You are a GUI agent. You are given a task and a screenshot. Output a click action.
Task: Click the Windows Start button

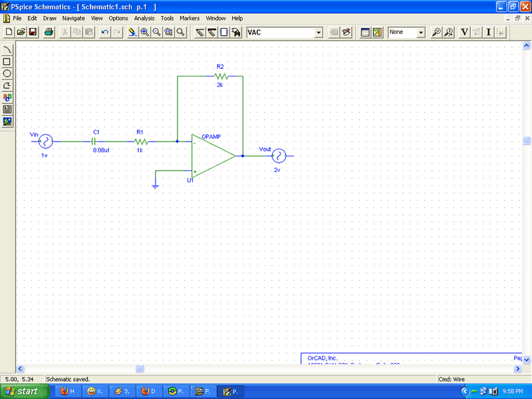22,391
